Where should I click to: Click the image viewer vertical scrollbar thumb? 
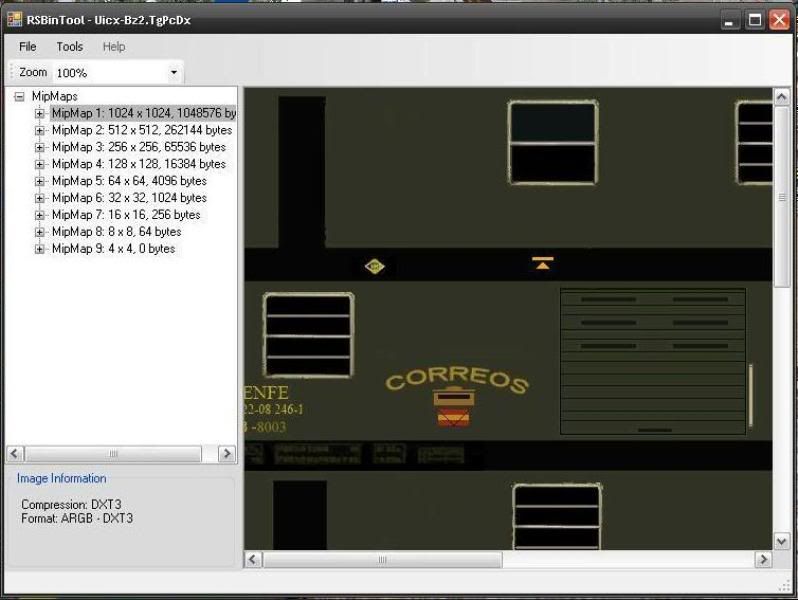[x=782, y=197]
